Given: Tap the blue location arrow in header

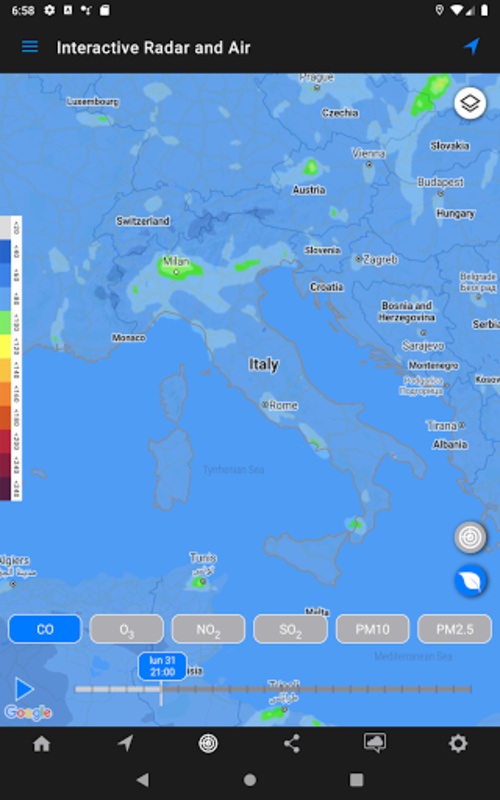Looking at the screenshot, I should pyautogui.click(x=472, y=46).
